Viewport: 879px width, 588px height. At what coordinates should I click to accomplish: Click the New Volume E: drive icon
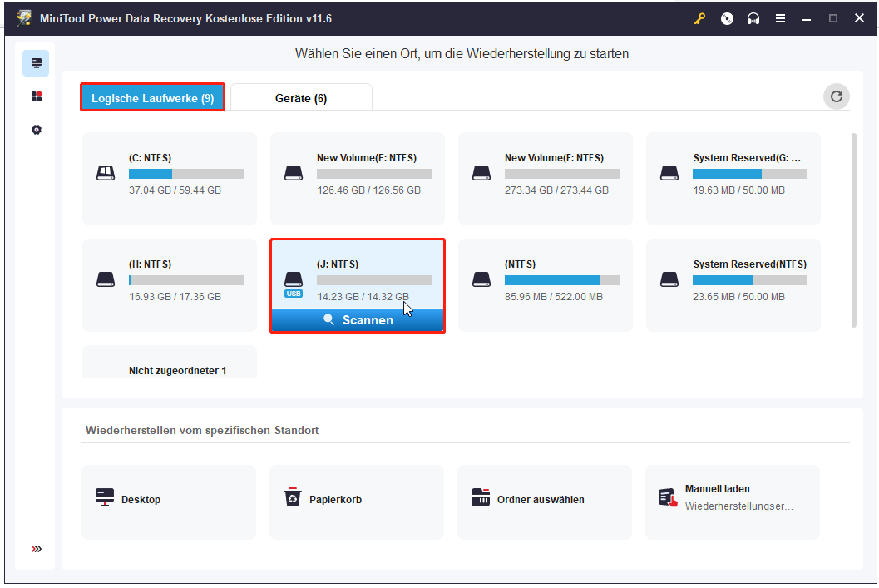[294, 173]
